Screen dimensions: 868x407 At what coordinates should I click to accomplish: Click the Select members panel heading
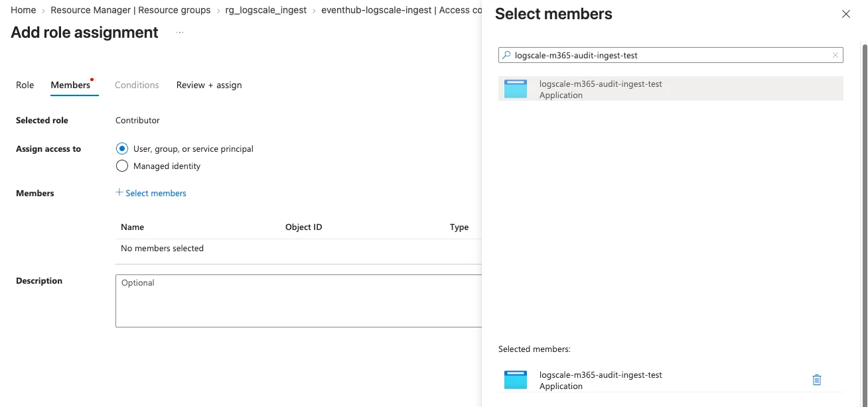tap(553, 14)
